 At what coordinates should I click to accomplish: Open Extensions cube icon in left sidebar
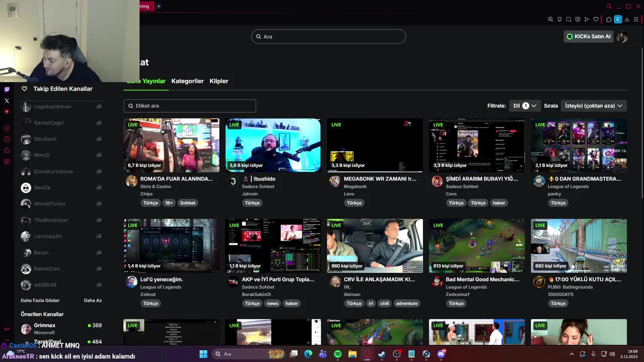7,150
